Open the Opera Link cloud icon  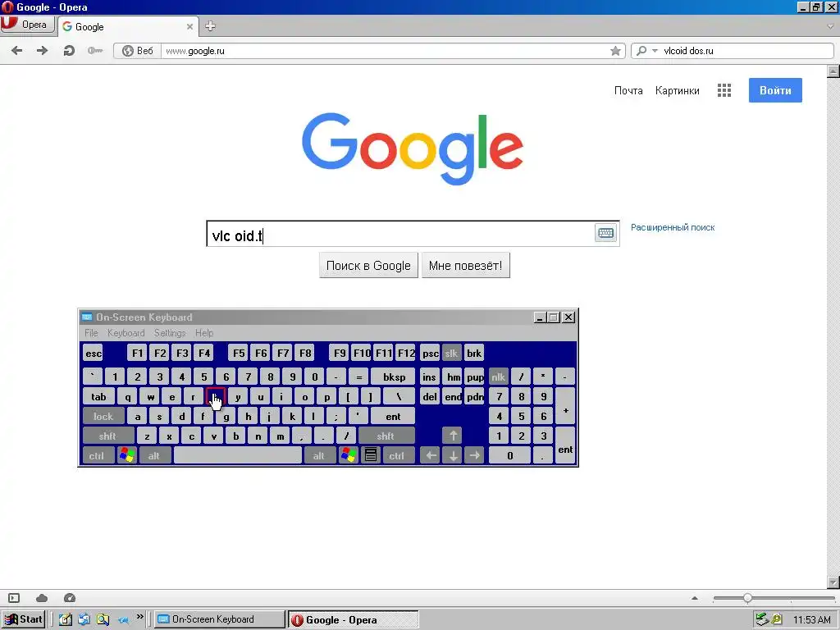[x=42, y=598]
